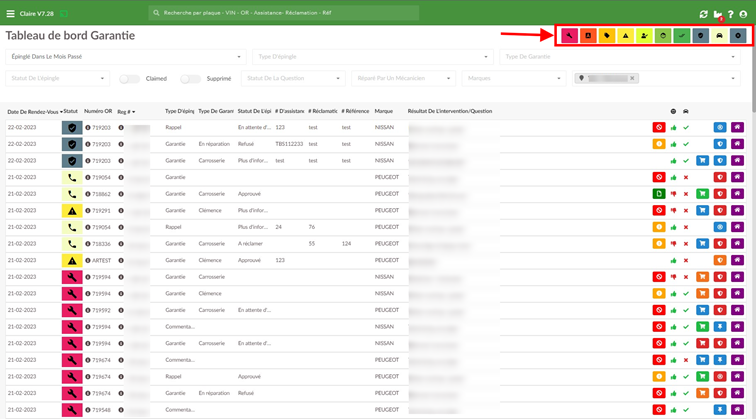Click the search bar for plaque or VIN
Screen dimensions: 756x419
click(x=284, y=13)
